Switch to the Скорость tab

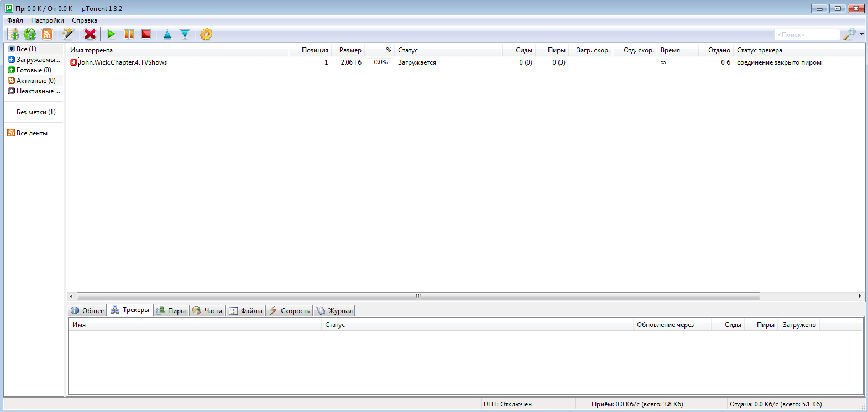click(289, 311)
